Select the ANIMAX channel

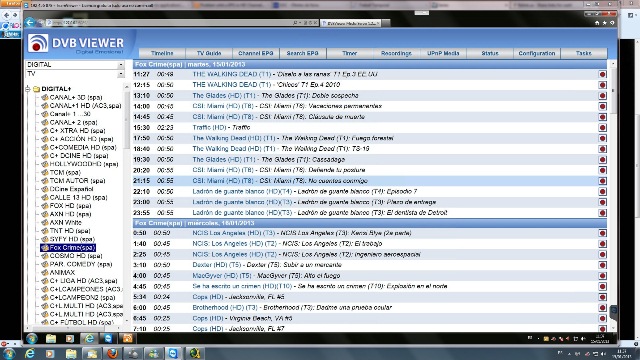coord(62,272)
